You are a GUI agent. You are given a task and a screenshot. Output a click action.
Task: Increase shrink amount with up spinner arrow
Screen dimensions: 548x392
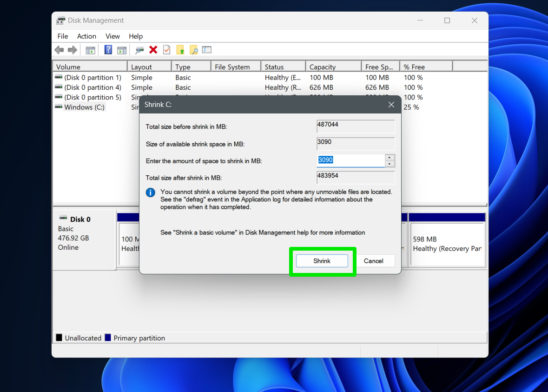point(390,157)
